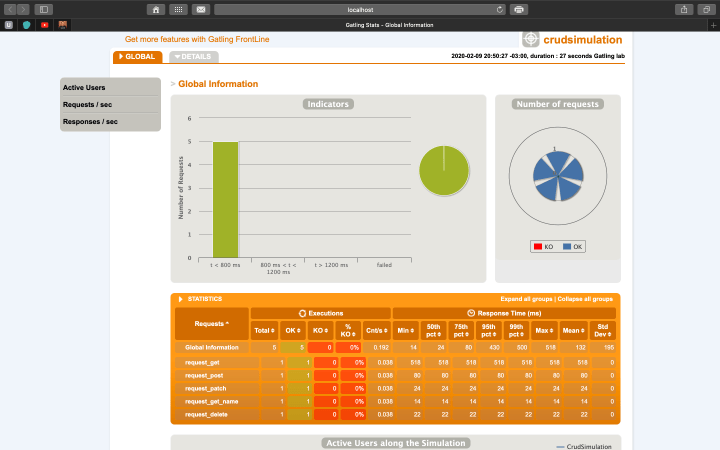Collapse the Statistics panel triangle
Screen dimensions: 720x450
[180, 299]
